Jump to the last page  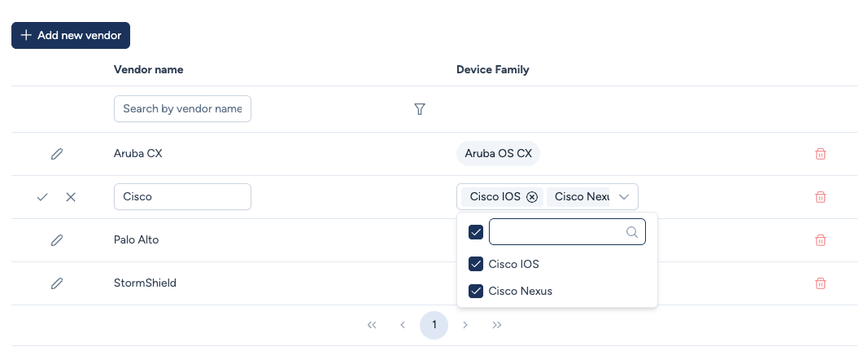[x=497, y=325]
